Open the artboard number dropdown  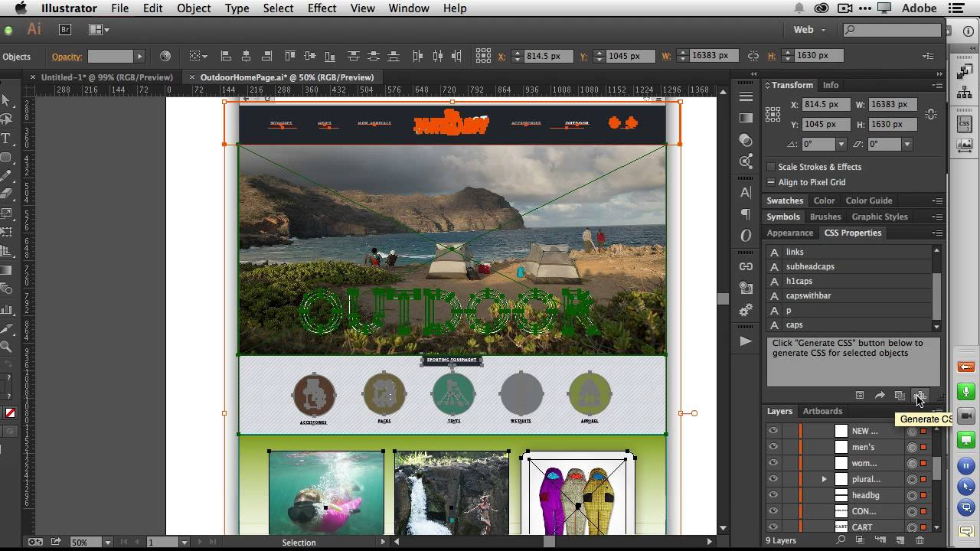coord(184,542)
